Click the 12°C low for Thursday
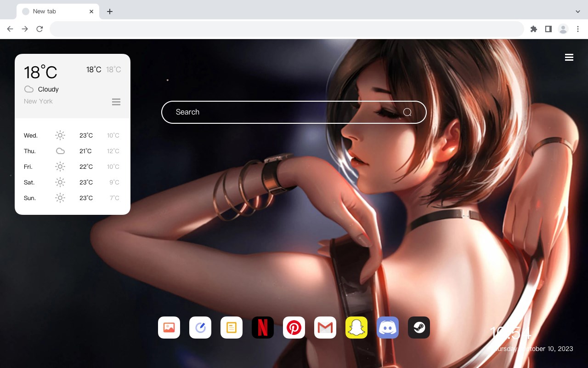Image resolution: width=588 pixels, height=368 pixels. [x=113, y=151]
